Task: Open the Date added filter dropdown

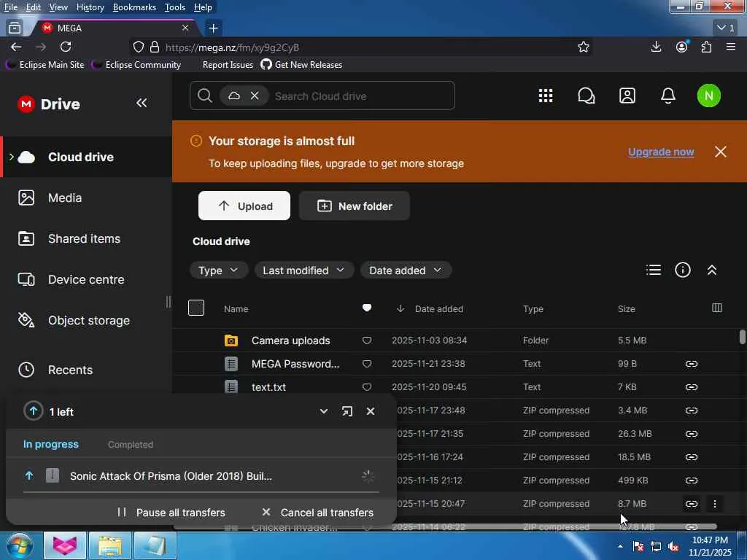Action: pos(406,270)
